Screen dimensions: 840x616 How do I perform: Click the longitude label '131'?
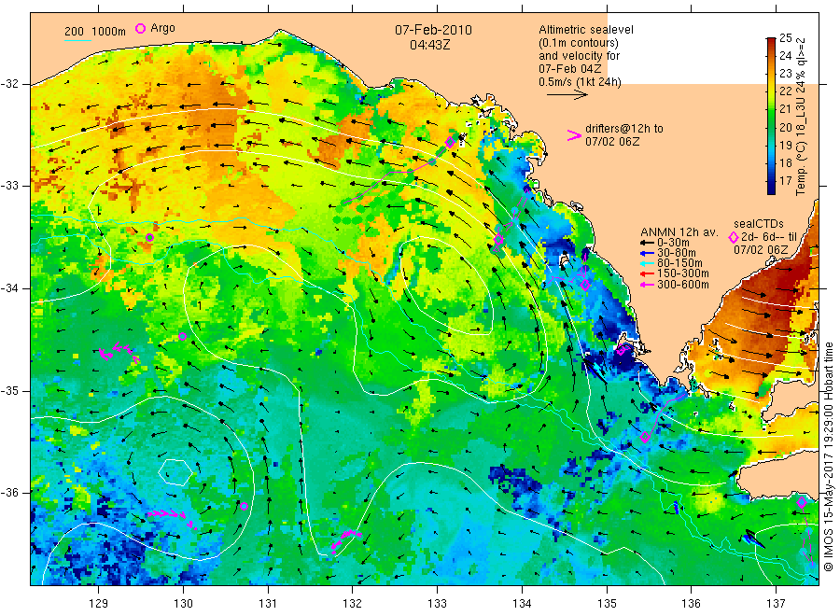(268, 604)
